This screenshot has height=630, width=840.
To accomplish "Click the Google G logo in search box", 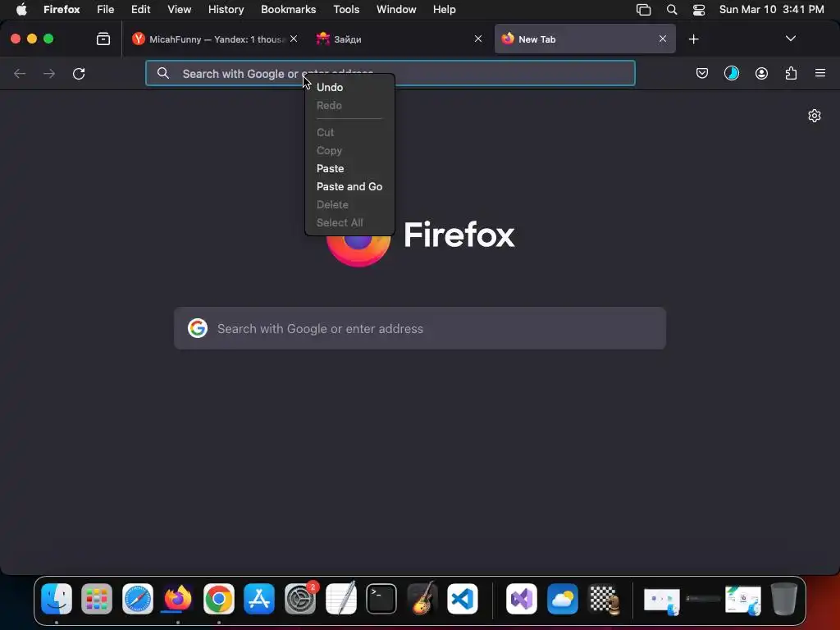I will 198,328.
